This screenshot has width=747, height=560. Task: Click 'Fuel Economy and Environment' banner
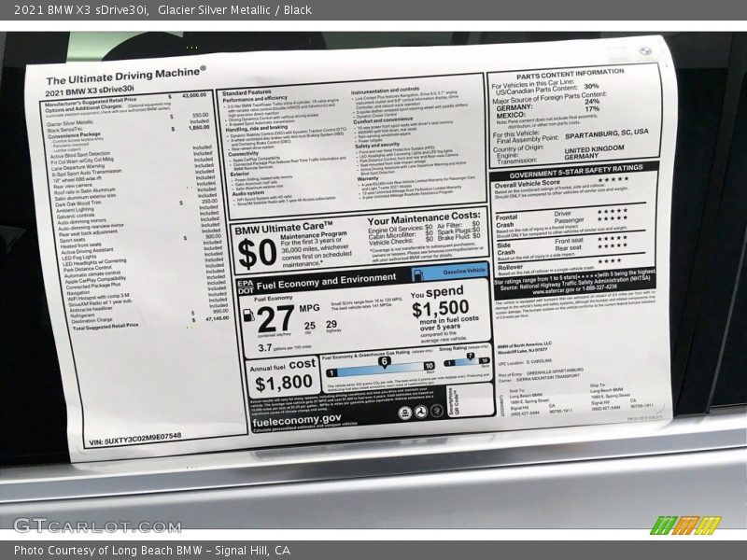(x=326, y=282)
